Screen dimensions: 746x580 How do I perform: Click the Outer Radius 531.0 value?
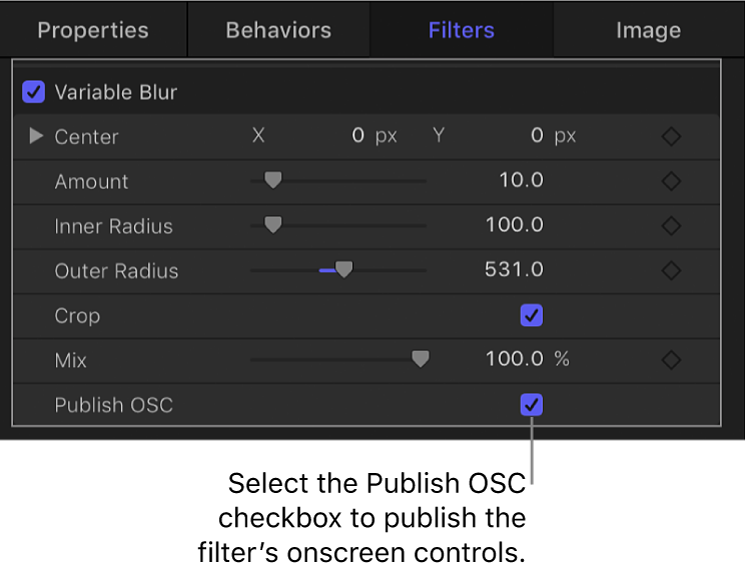tap(514, 270)
